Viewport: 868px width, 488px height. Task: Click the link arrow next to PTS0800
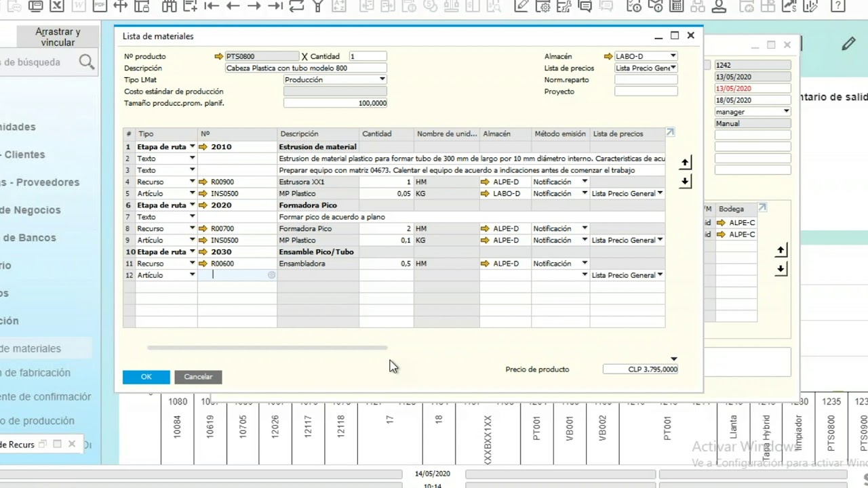coord(218,56)
